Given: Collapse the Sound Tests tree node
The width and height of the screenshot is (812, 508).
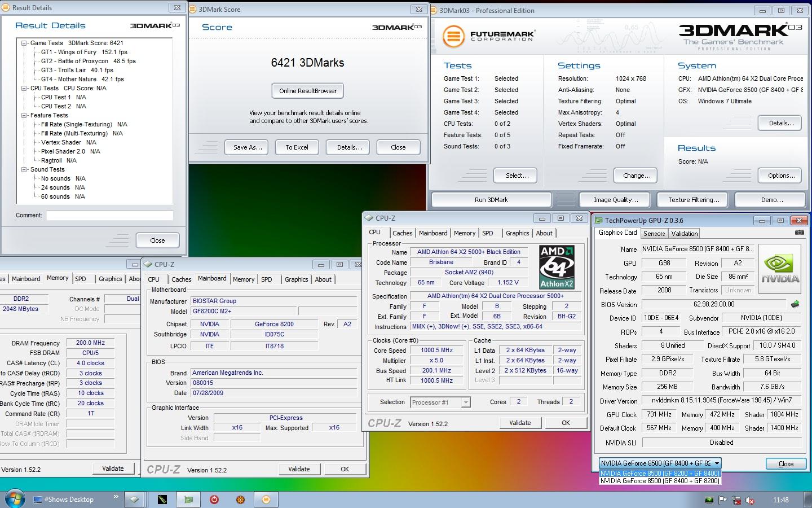Looking at the screenshot, I should tap(24, 169).
